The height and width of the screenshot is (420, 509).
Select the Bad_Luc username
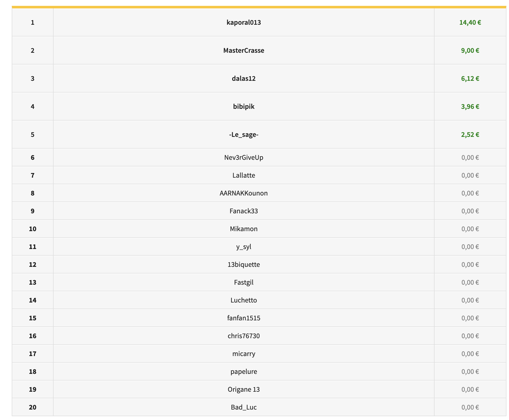click(244, 407)
